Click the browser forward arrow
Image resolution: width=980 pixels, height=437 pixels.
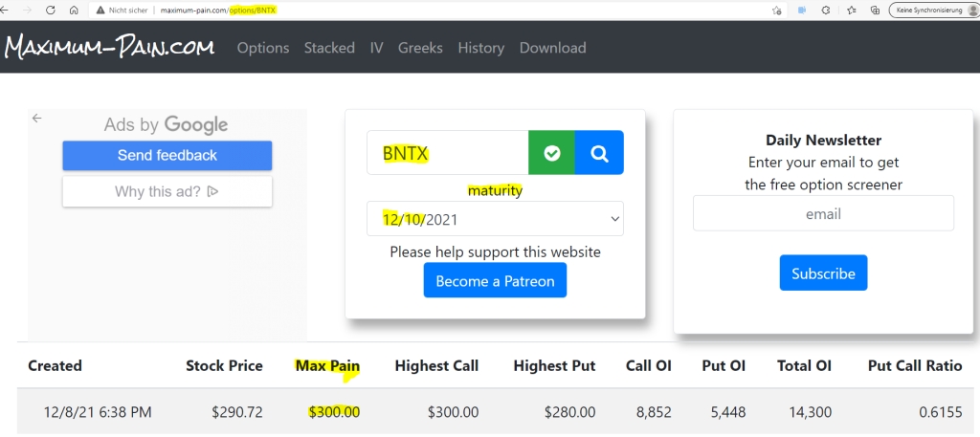pyautogui.click(x=27, y=10)
